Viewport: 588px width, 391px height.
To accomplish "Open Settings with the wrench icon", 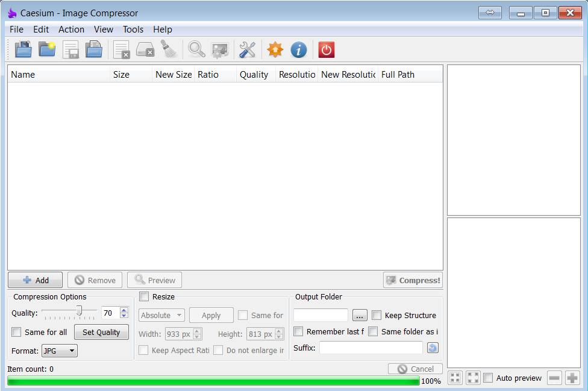I will [248, 49].
